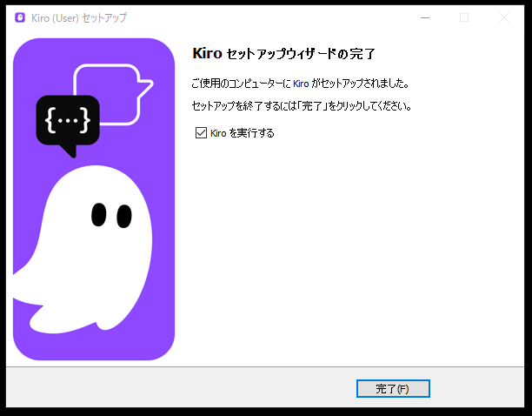
Task: Click the ghost's left eye
Action: 99,213
